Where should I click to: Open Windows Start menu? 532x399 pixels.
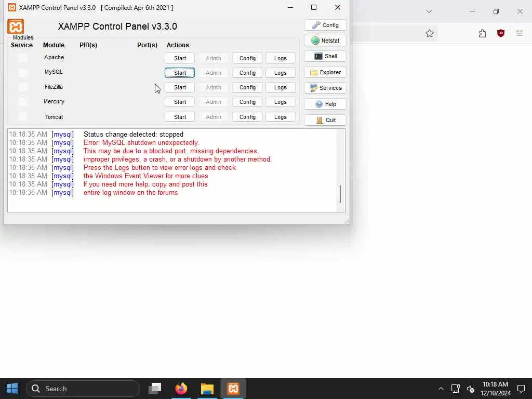click(12, 389)
